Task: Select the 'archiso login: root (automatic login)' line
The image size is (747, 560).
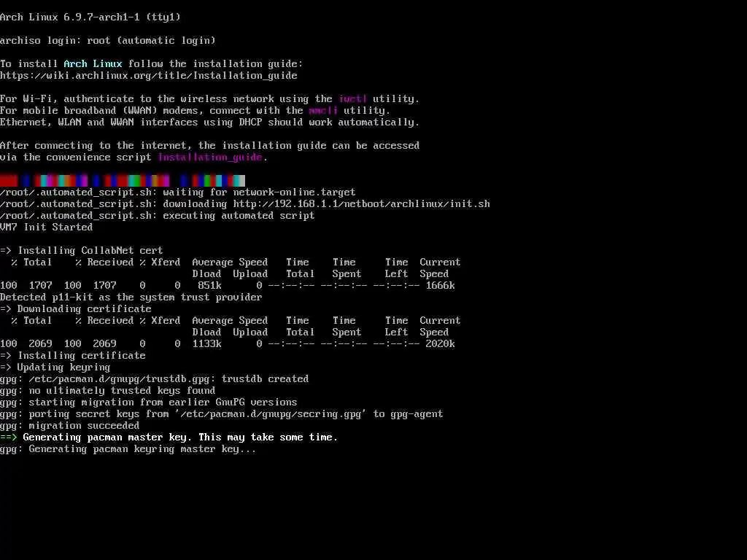Action: [108, 41]
